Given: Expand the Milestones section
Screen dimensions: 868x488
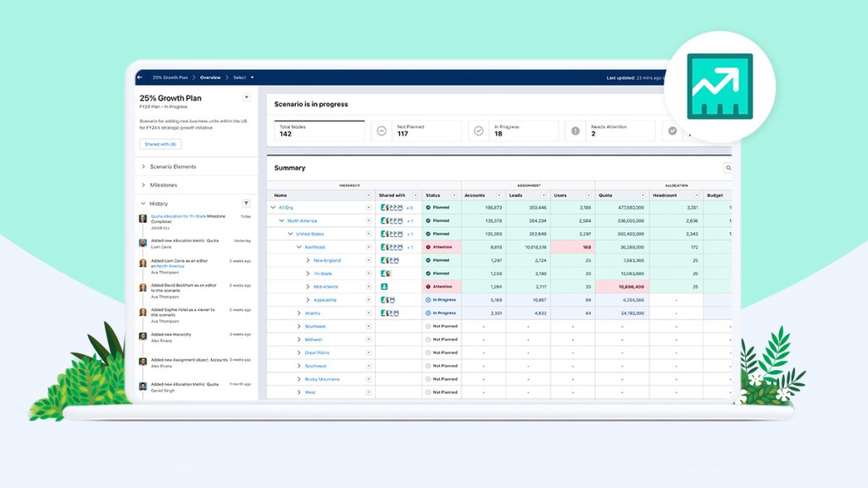Looking at the screenshot, I should [143, 185].
